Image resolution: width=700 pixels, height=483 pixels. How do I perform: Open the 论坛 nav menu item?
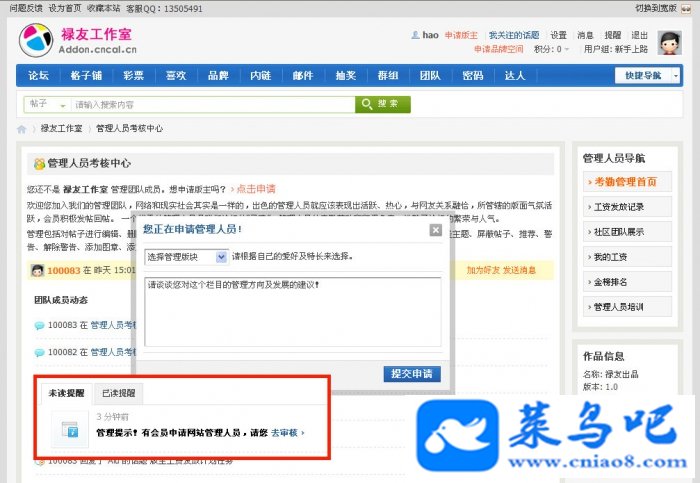click(x=38, y=75)
